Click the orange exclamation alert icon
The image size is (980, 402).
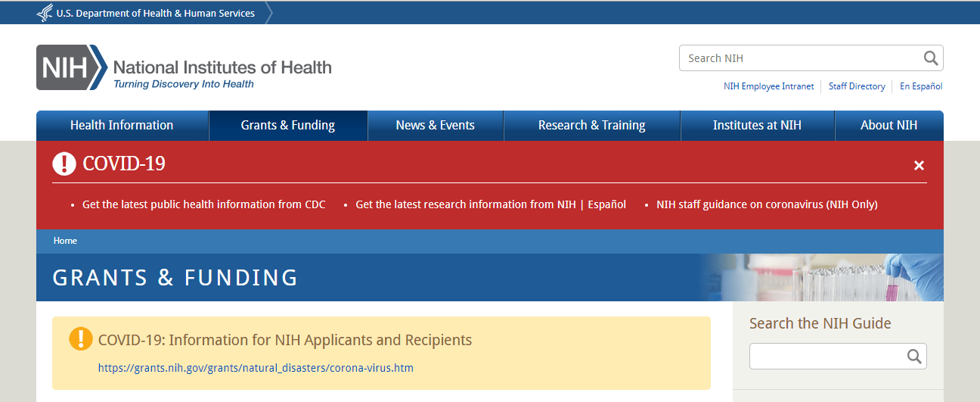point(81,339)
